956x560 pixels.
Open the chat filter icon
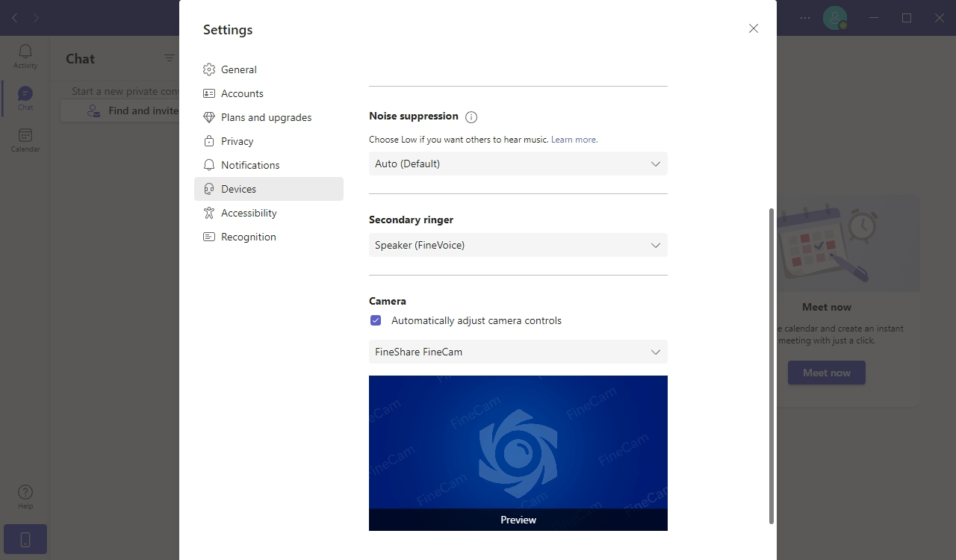[x=170, y=58]
